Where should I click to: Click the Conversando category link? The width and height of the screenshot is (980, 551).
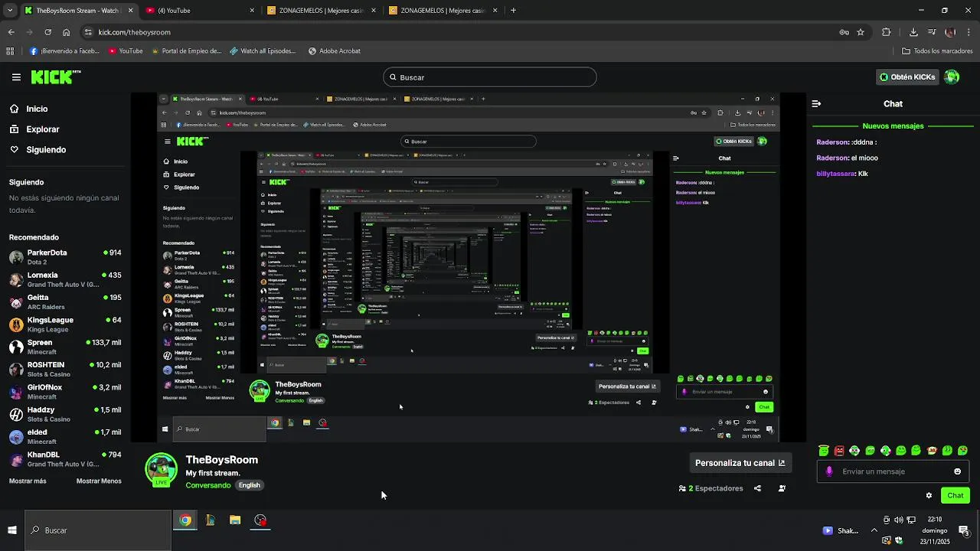[207, 485]
